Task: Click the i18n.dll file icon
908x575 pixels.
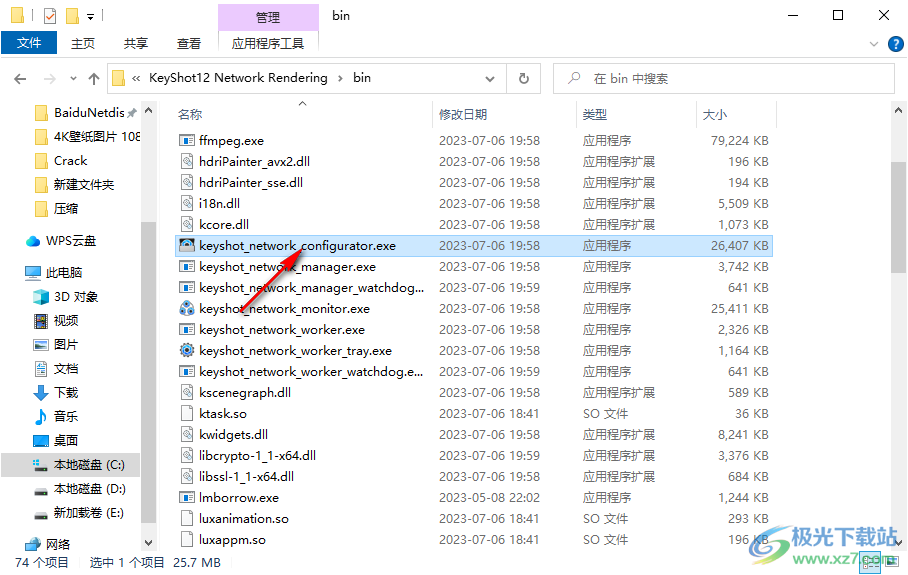Action: click(x=186, y=203)
